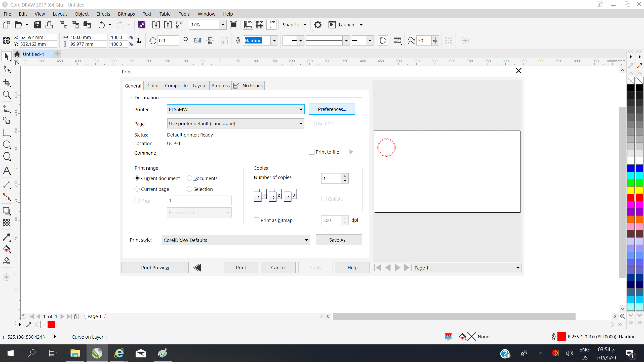Viewport: 644px width, 362px height.
Task: Click the Print button in dialog
Action: (x=241, y=267)
